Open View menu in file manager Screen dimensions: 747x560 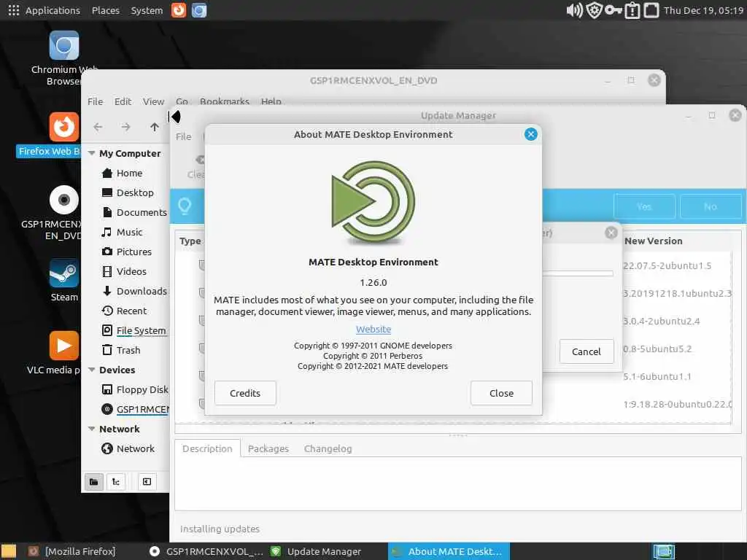[153, 101]
